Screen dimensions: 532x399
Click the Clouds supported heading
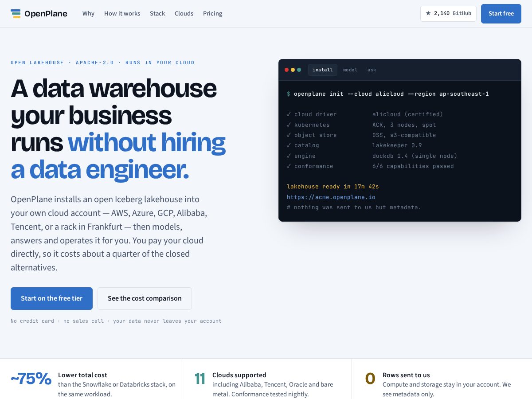[x=239, y=375]
